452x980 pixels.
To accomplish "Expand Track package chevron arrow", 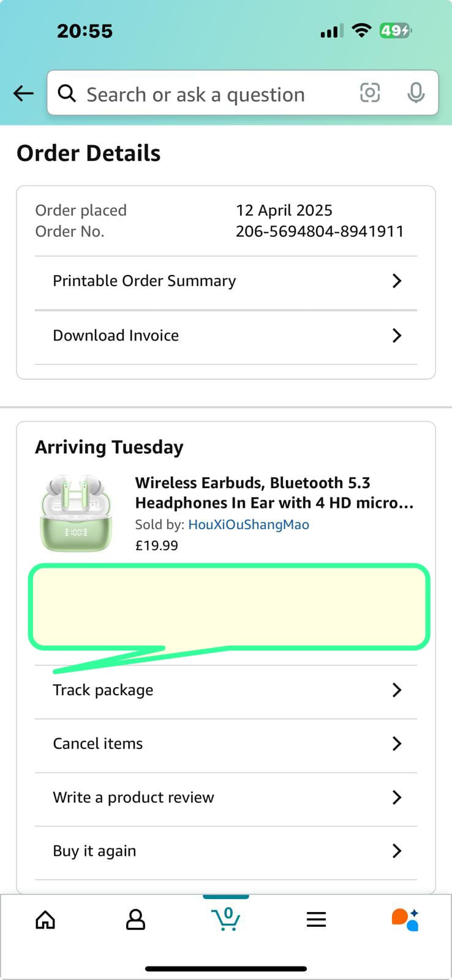I will [397, 690].
